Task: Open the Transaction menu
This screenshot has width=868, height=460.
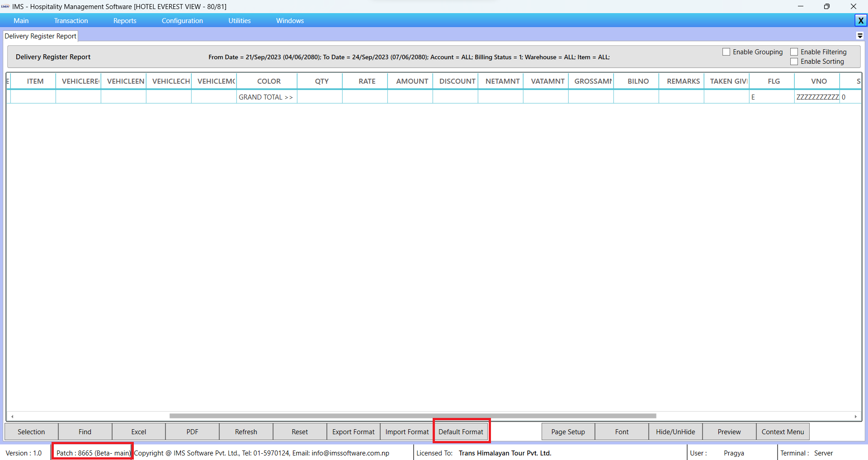Action: (71, 20)
